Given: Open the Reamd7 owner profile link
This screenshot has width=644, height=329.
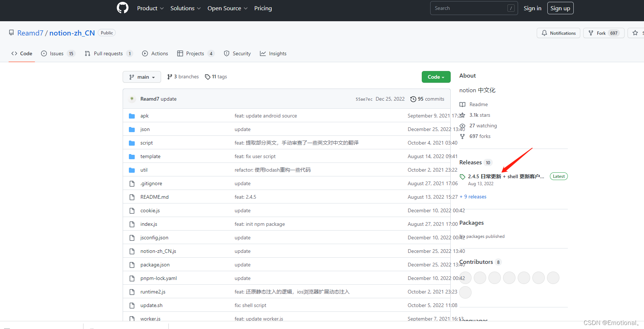Looking at the screenshot, I should click(30, 33).
